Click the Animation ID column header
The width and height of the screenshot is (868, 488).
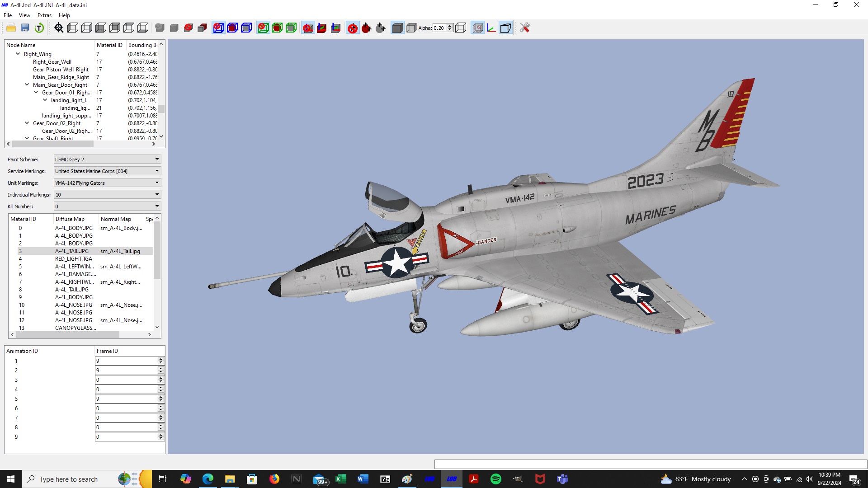click(49, 351)
